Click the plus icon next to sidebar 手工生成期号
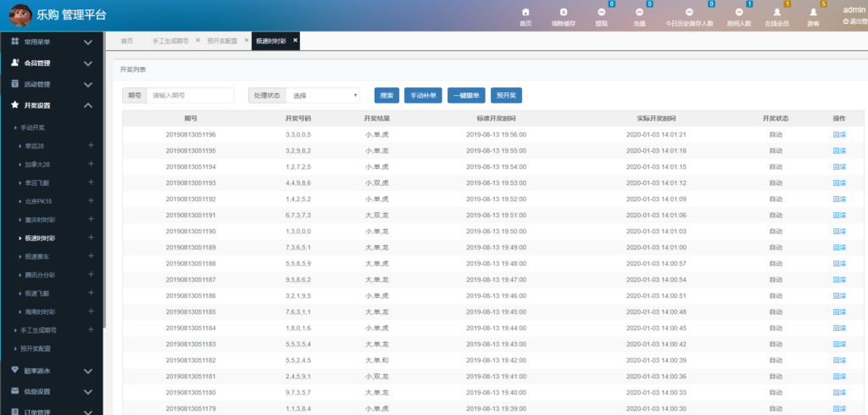The image size is (868, 415). (x=91, y=329)
